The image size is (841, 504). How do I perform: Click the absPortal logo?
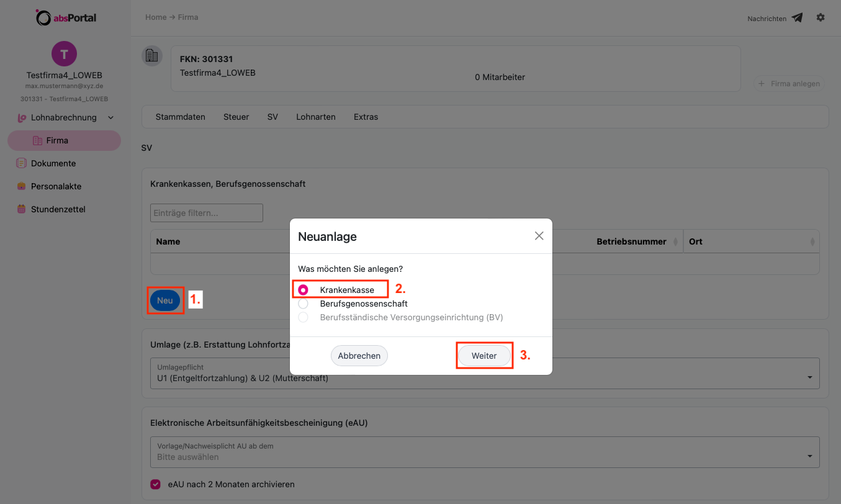coord(66,17)
